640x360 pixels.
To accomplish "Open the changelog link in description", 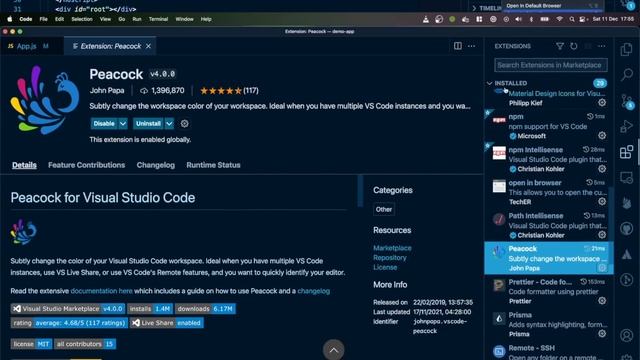I will (313, 291).
